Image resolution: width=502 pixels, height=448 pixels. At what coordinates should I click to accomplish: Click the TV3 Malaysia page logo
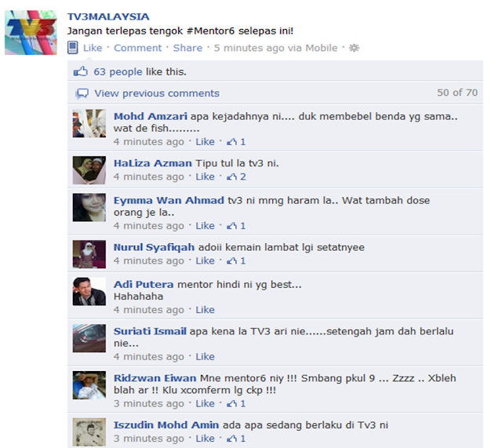click(x=31, y=33)
